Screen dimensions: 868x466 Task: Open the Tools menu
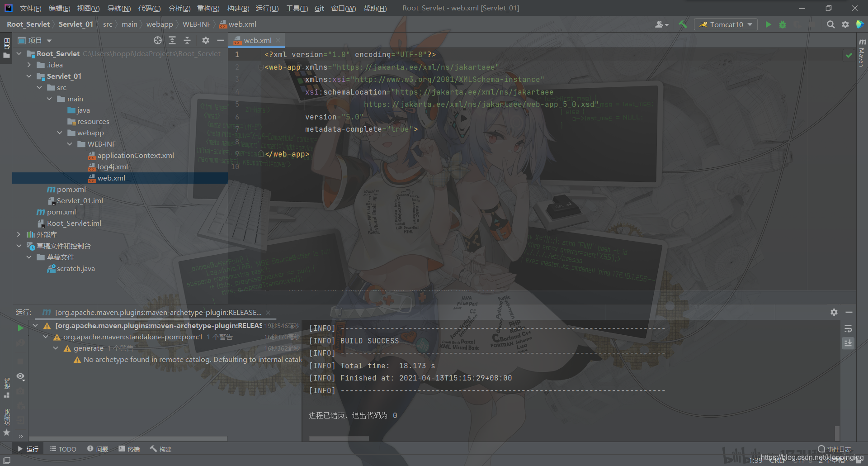297,8
